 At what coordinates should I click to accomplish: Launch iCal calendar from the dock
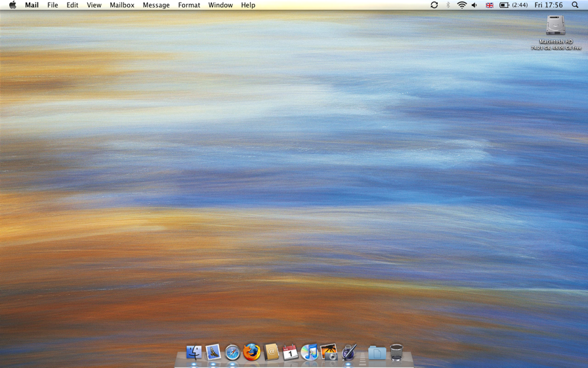pos(290,353)
